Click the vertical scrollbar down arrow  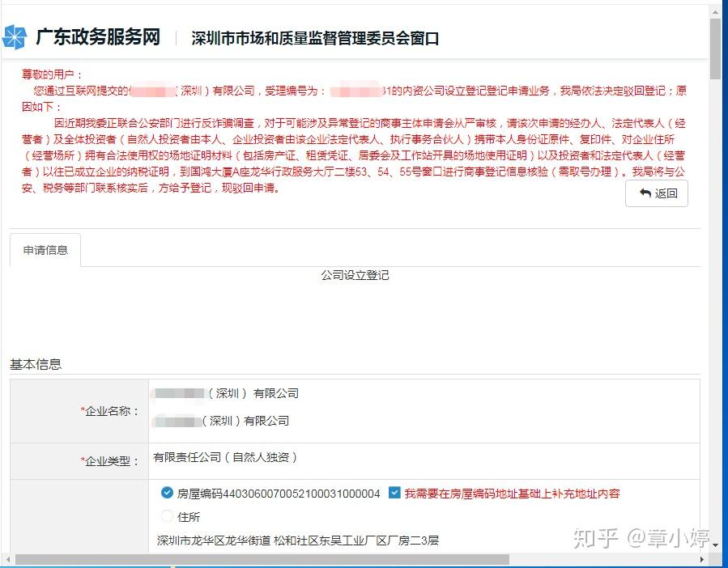(715, 545)
